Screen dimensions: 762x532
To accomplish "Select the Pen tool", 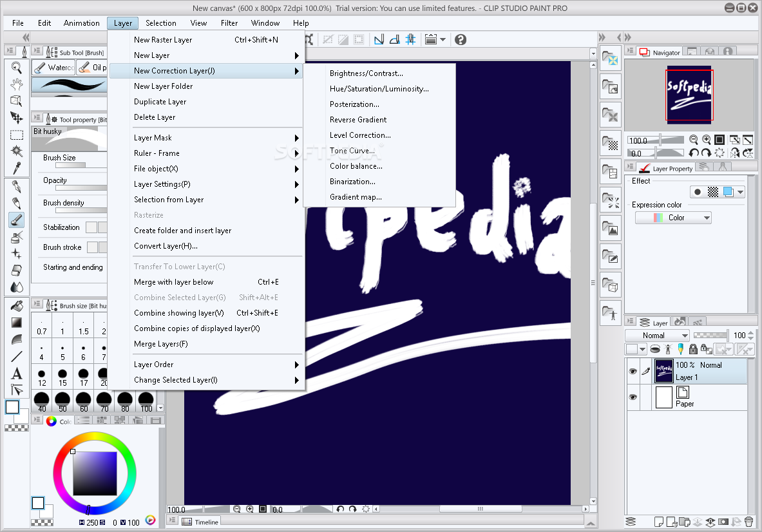I will tap(17, 187).
